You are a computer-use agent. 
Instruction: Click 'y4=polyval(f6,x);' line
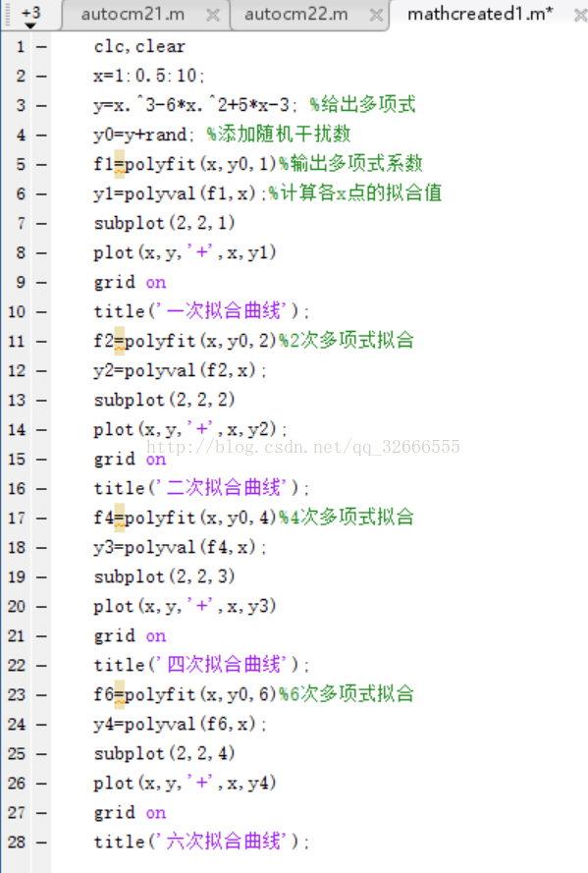pos(180,725)
